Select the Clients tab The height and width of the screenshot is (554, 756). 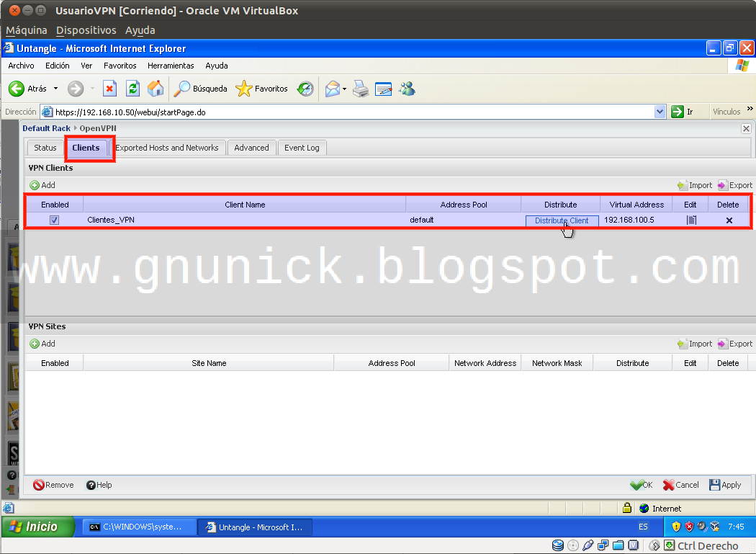86,148
